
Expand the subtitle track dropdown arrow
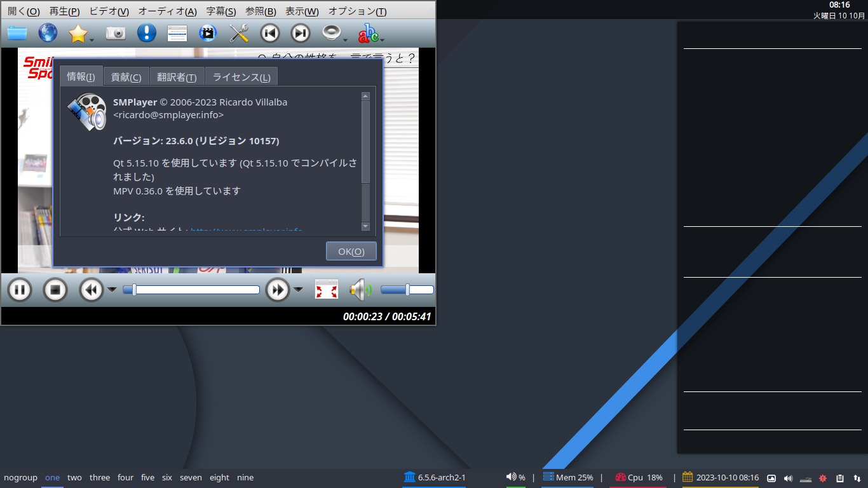coord(382,40)
